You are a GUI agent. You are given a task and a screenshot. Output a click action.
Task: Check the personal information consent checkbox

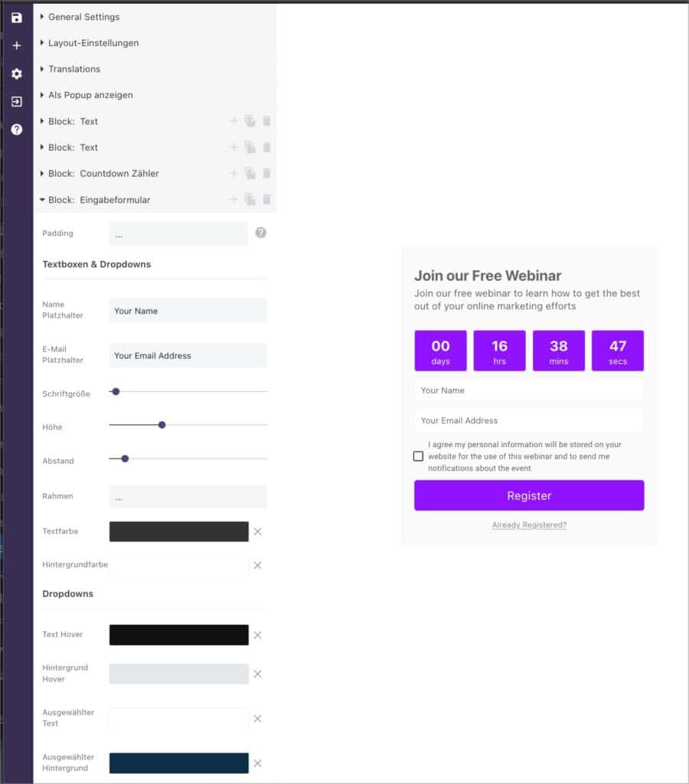[x=418, y=456]
